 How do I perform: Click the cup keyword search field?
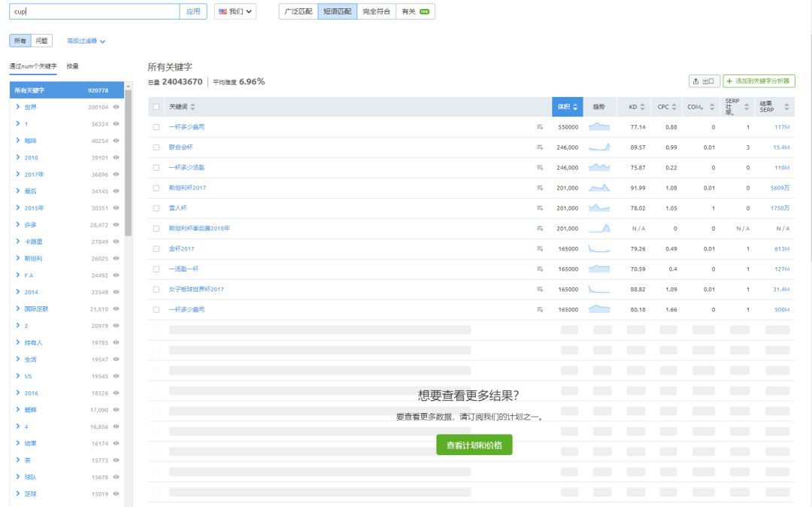coord(94,11)
